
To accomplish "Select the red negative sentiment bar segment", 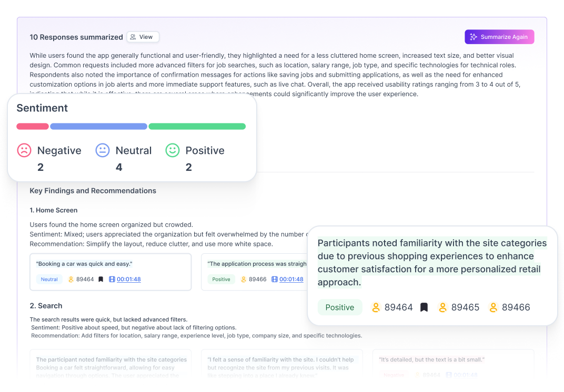I will [x=33, y=127].
